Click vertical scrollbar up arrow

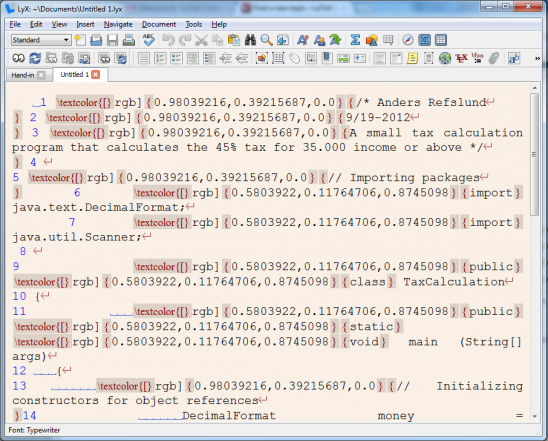tap(534, 88)
